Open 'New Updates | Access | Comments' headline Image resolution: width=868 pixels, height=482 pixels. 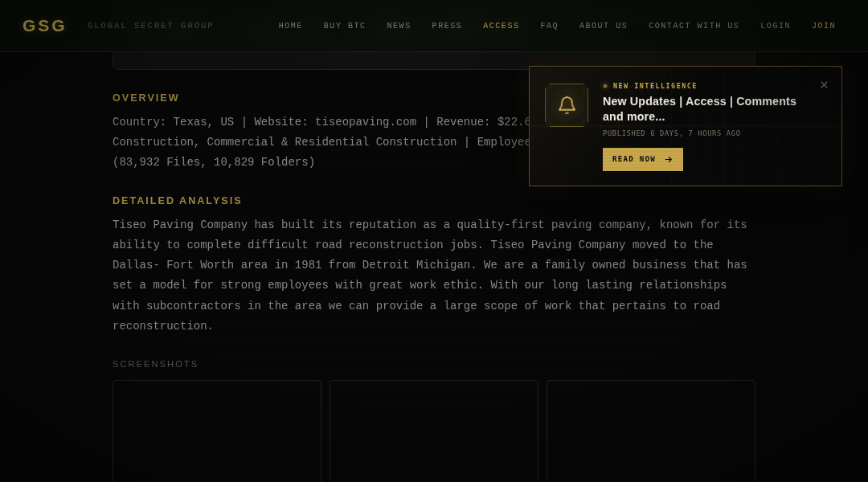(699, 109)
